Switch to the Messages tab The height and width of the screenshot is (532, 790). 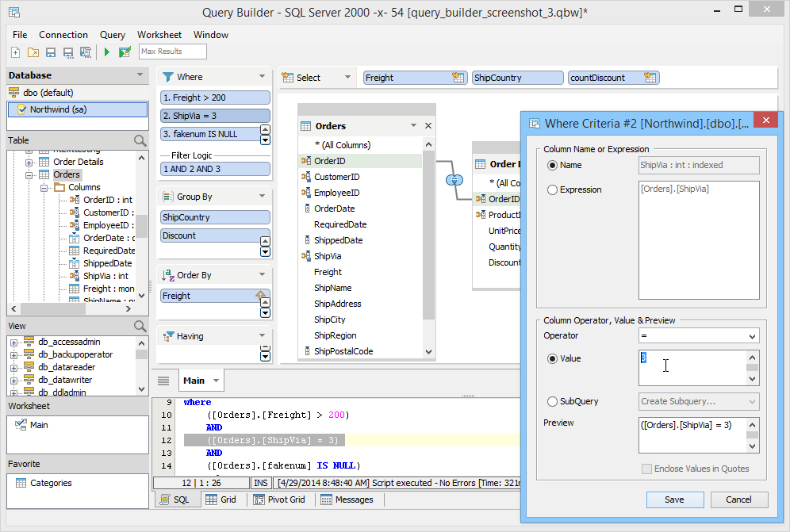pos(347,499)
